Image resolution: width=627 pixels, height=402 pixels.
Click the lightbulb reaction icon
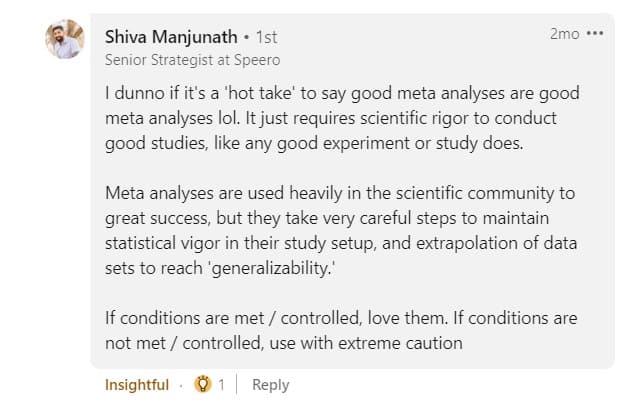(202, 384)
